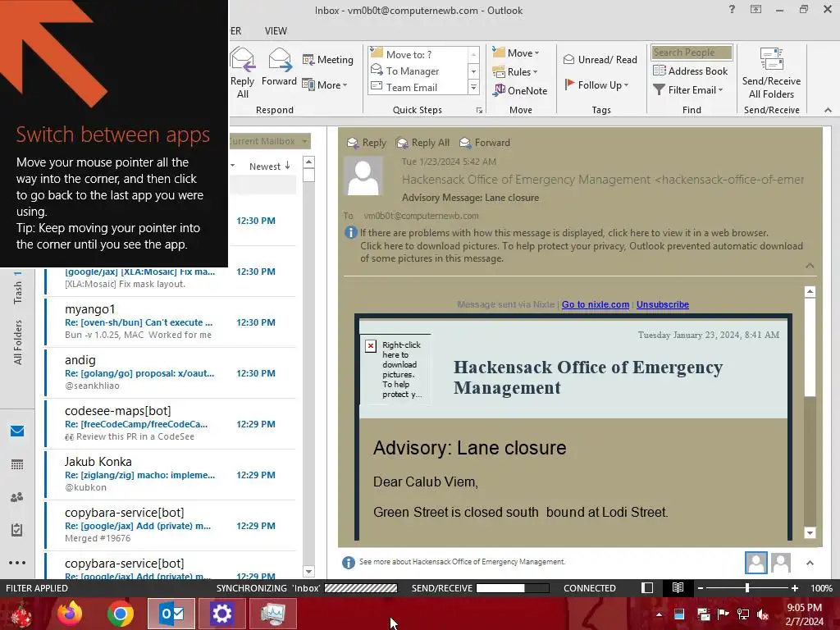Open the Move dropdown in the ribbon
Screen dimensions: 840x630
(x=516, y=52)
